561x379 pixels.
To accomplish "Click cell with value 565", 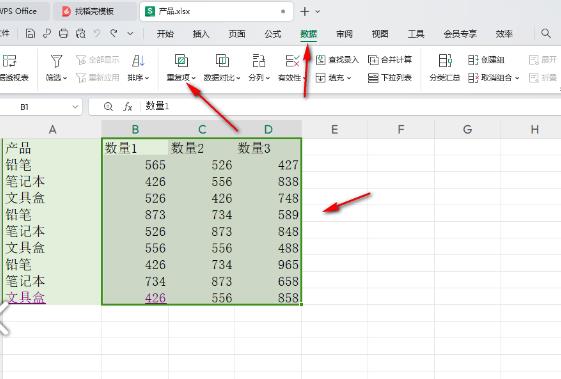I will 135,165.
